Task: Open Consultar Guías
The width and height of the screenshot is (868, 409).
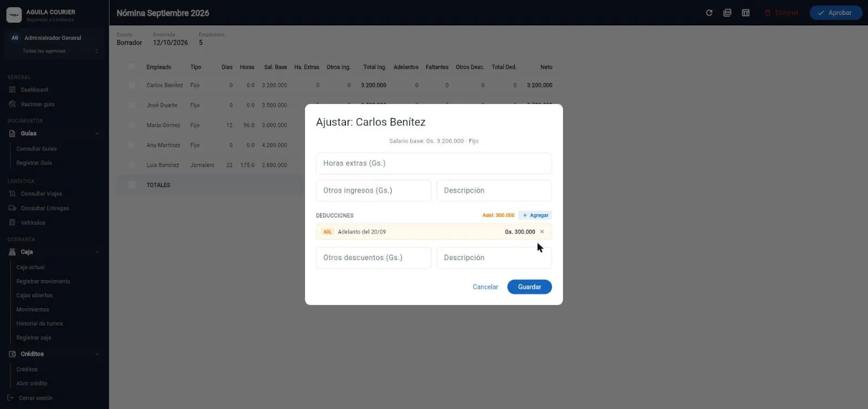Action: click(37, 149)
